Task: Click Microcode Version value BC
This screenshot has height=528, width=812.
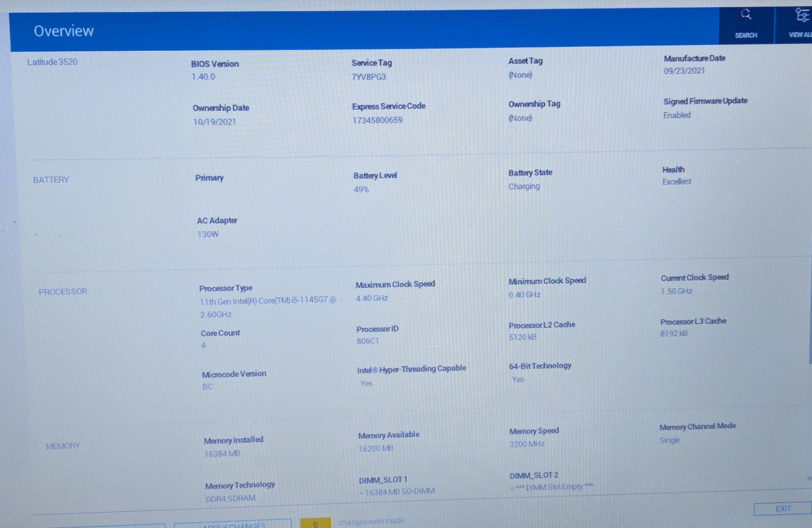Action: 208,387
